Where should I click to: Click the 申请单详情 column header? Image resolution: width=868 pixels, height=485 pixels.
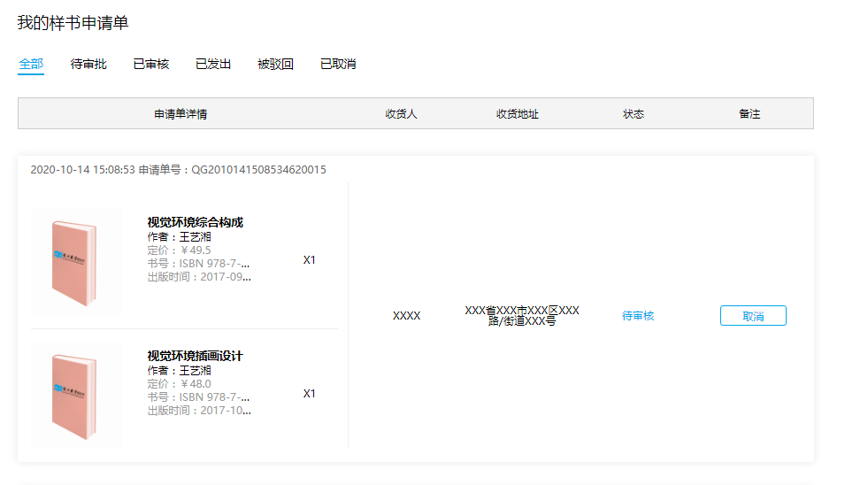(181, 114)
